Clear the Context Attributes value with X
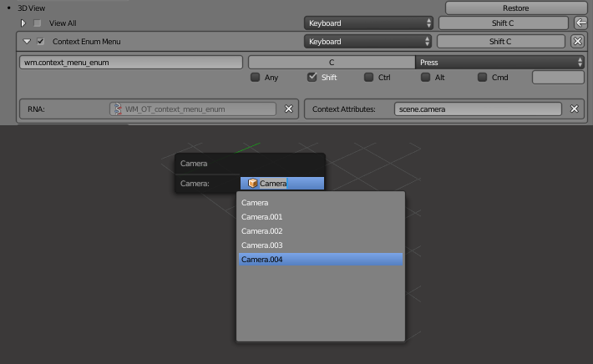This screenshot has width=593, height=364. (574, 109)
